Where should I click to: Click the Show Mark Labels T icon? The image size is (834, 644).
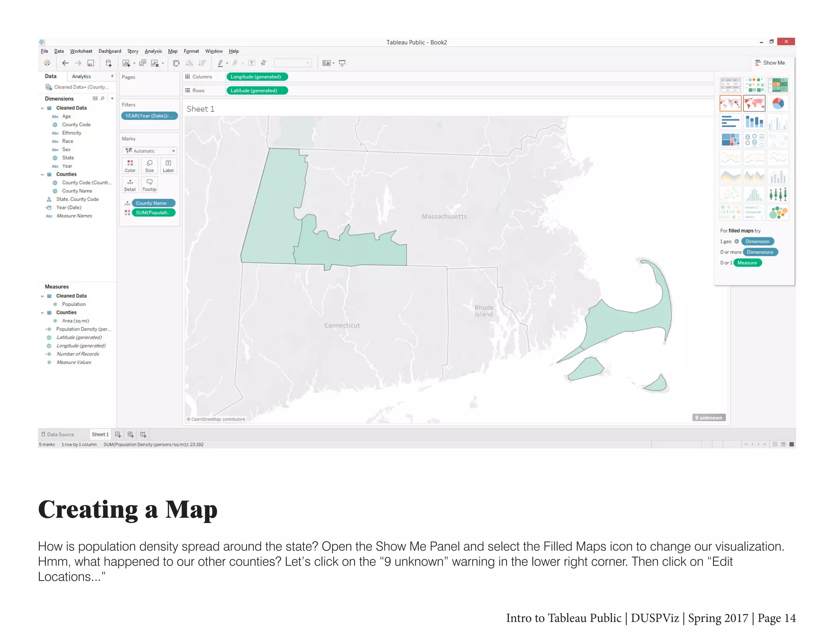(252, 63)
